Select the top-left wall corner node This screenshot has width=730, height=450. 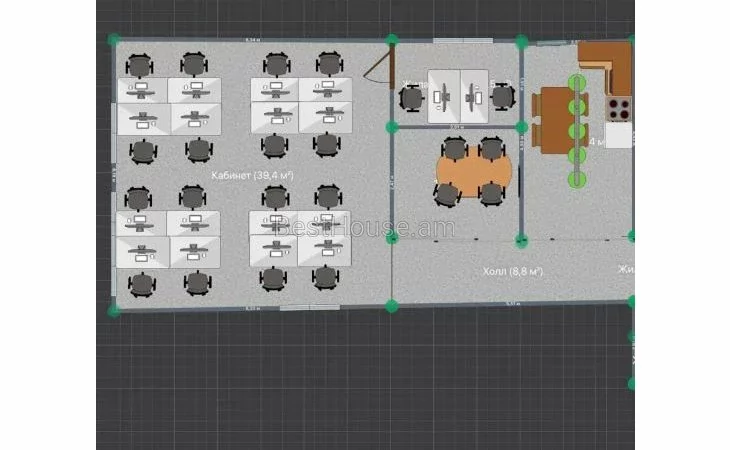(114, 41)
